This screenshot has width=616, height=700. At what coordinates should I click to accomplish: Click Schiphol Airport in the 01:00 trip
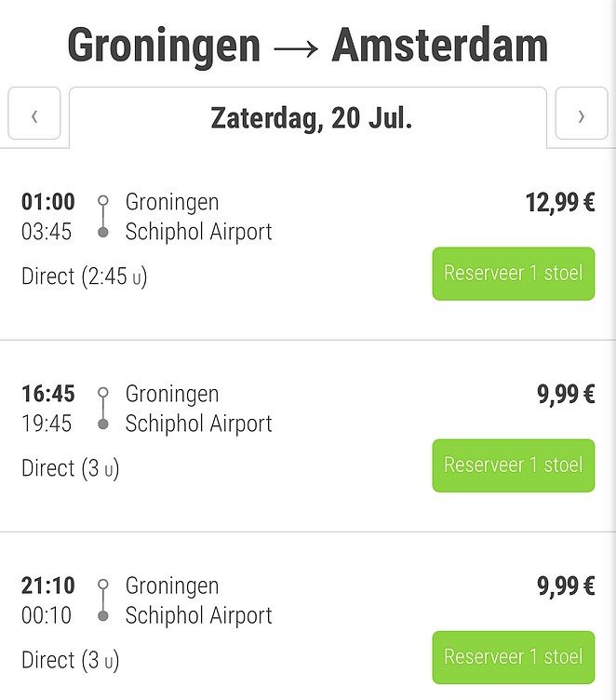[198, 232]
